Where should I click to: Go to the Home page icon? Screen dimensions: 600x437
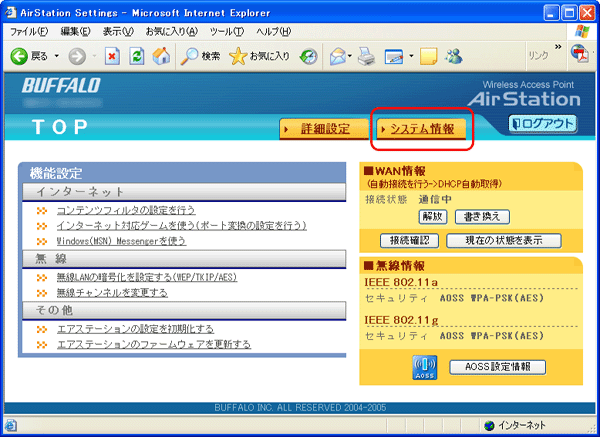(161, 56)
